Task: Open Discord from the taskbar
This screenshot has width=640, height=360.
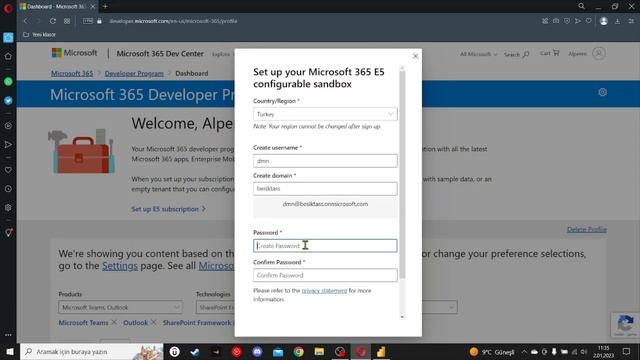Action: (257, 351)
